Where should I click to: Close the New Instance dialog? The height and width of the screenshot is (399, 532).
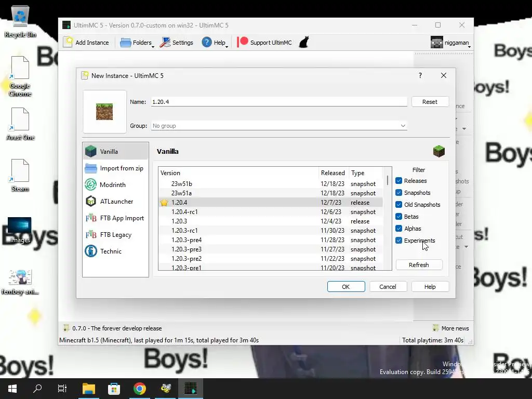444,75
